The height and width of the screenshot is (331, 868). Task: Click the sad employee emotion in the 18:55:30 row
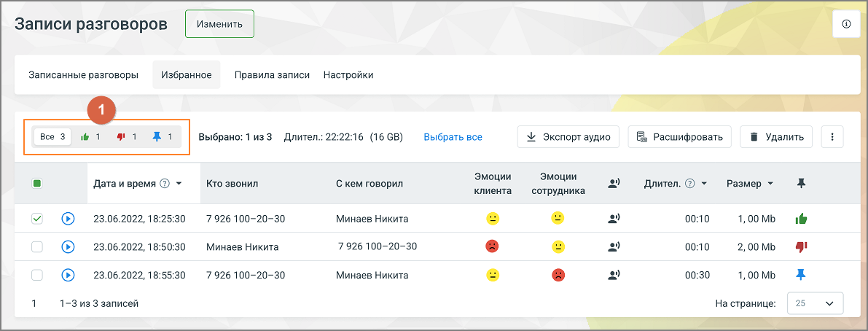(558, 275)
